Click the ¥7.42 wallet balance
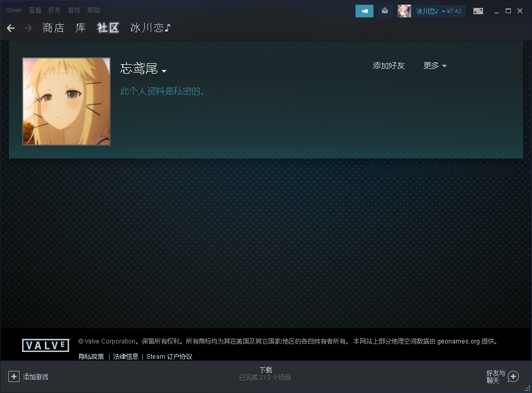Viewport: 532px width, 393px height. [454, 11]
